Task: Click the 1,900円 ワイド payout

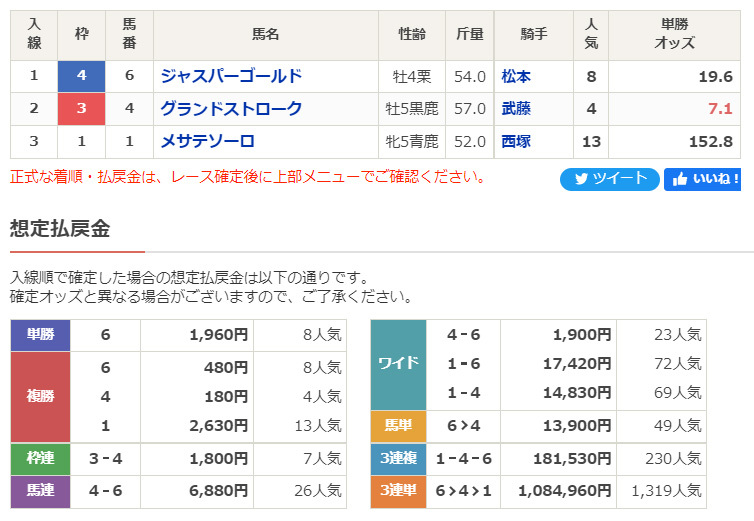Action: point(582,335)
